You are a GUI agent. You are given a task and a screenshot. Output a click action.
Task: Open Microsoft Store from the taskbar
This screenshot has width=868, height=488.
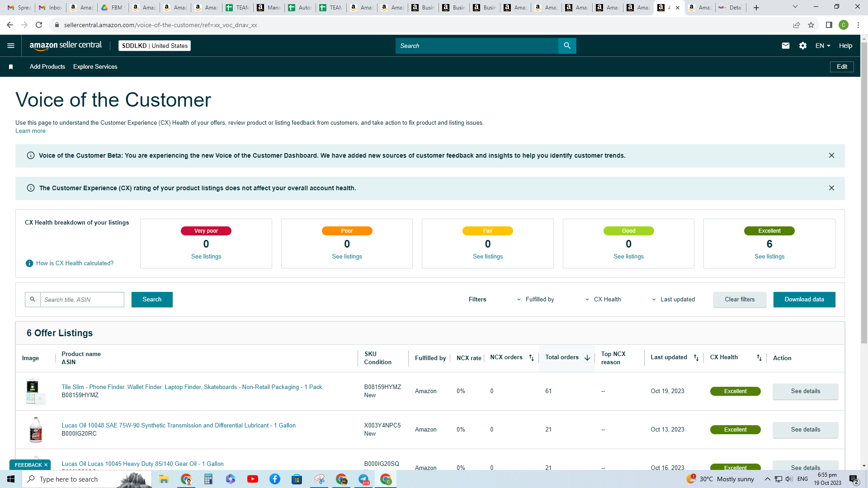pyautogui.click(x=297, y=479)
